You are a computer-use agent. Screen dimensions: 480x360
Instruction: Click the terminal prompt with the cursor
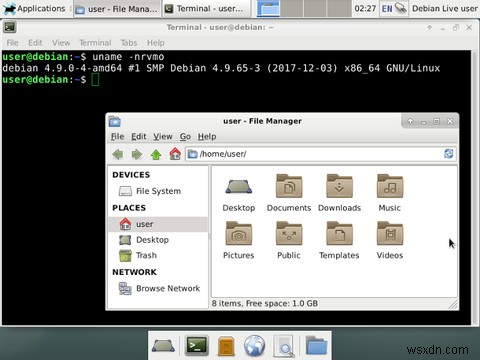coord(51,80)
